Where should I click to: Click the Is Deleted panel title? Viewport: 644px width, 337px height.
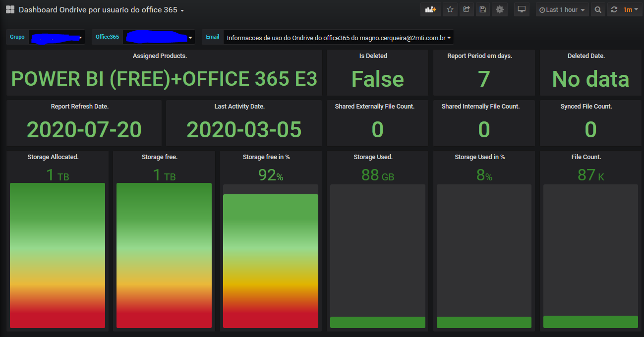[x=373, y=56]
